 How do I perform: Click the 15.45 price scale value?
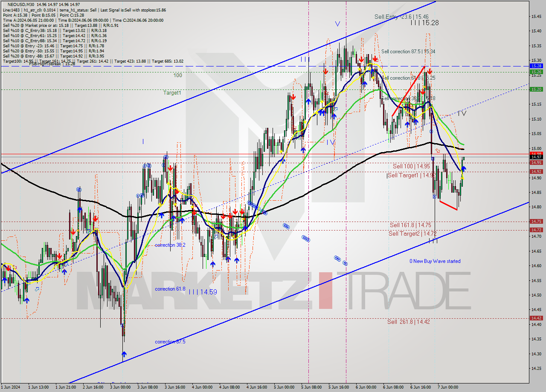(x=536, y=17)
